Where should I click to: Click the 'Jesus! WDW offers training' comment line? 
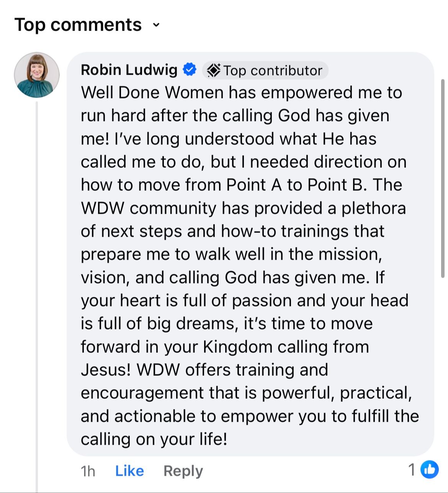(x=204, y=370)
